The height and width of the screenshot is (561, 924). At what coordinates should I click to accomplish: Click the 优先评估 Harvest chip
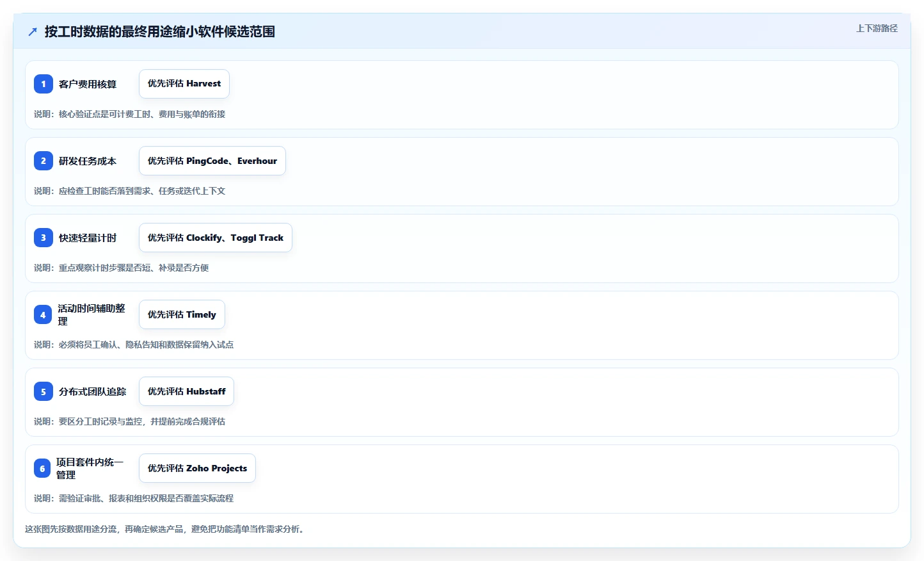[184, 84]
